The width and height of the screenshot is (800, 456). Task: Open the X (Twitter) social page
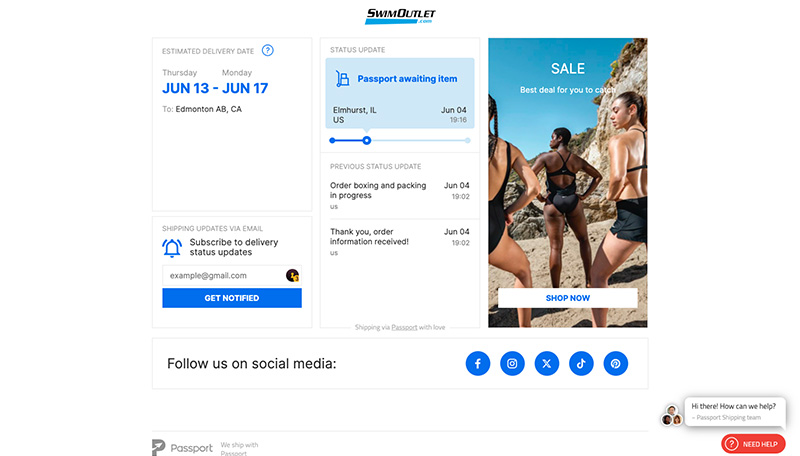coord(546,364)
